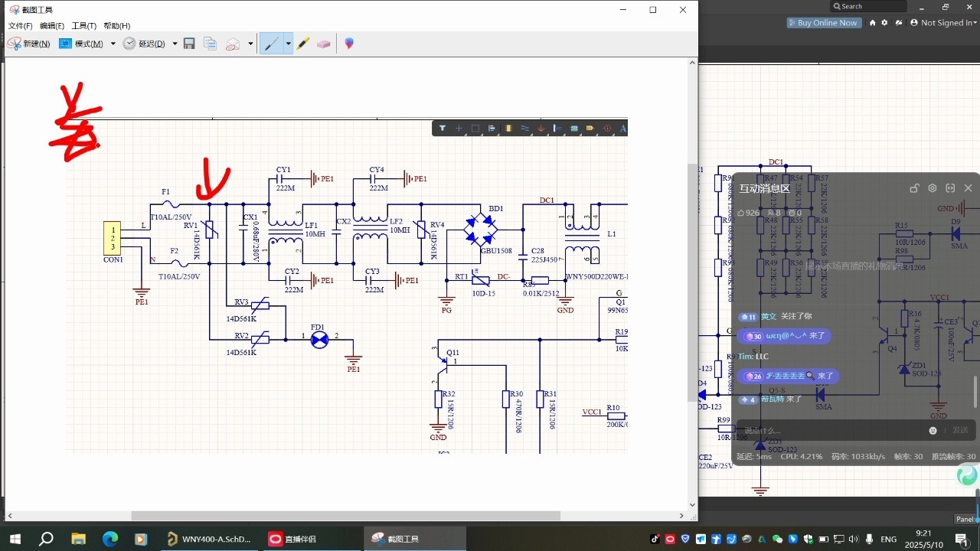Expand the Not Signed In account dropdown
This screenshot has height=551, width=980.
[x=943, y=23]
